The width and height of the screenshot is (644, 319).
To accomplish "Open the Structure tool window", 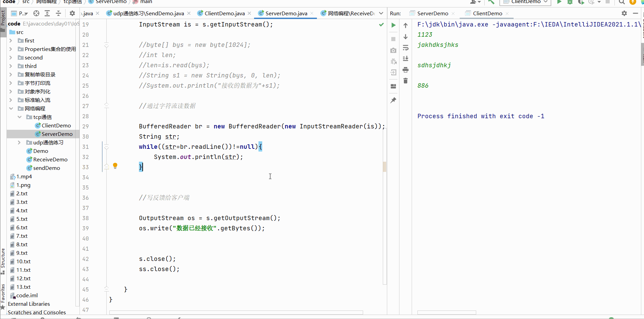I will 3,262.
